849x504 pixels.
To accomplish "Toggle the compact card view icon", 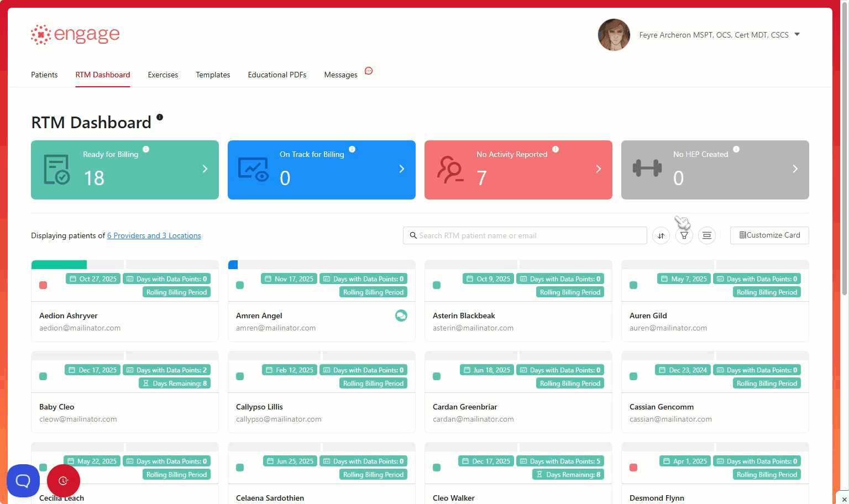I will (x=707, y=235).
